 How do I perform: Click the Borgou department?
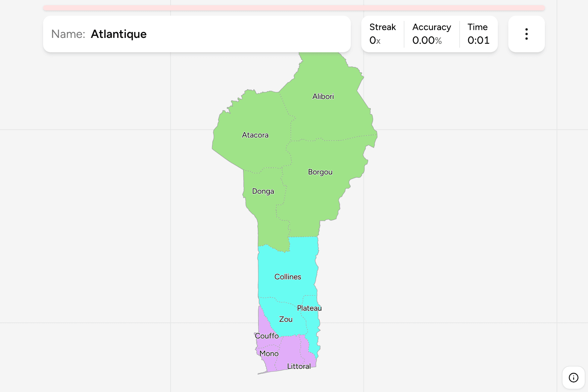320,172
